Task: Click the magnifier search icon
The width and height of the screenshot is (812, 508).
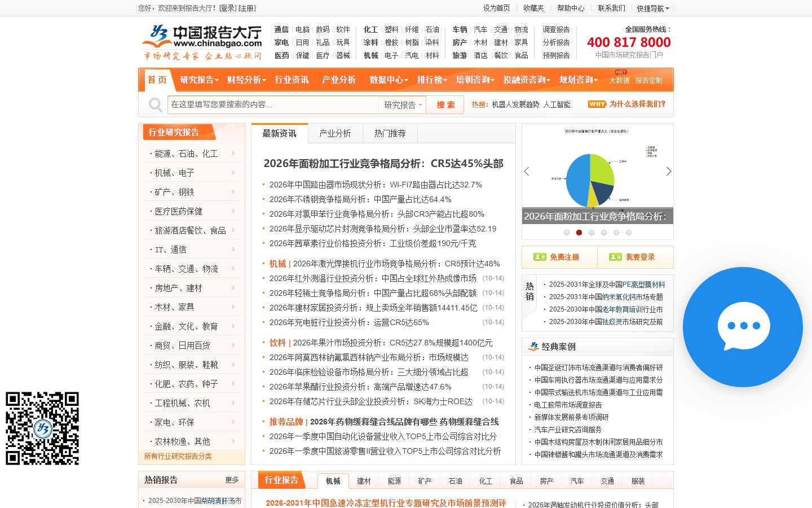Action: (155, 105)
